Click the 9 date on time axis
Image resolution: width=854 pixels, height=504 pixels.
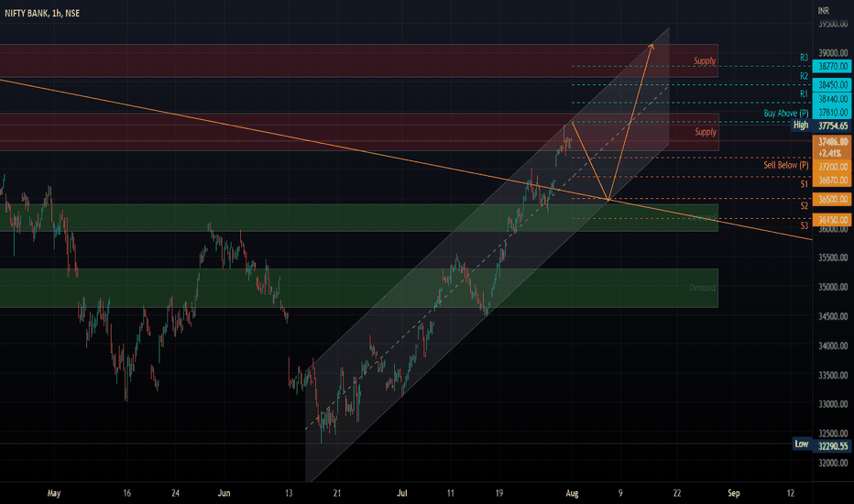click(x=620, y=493)
